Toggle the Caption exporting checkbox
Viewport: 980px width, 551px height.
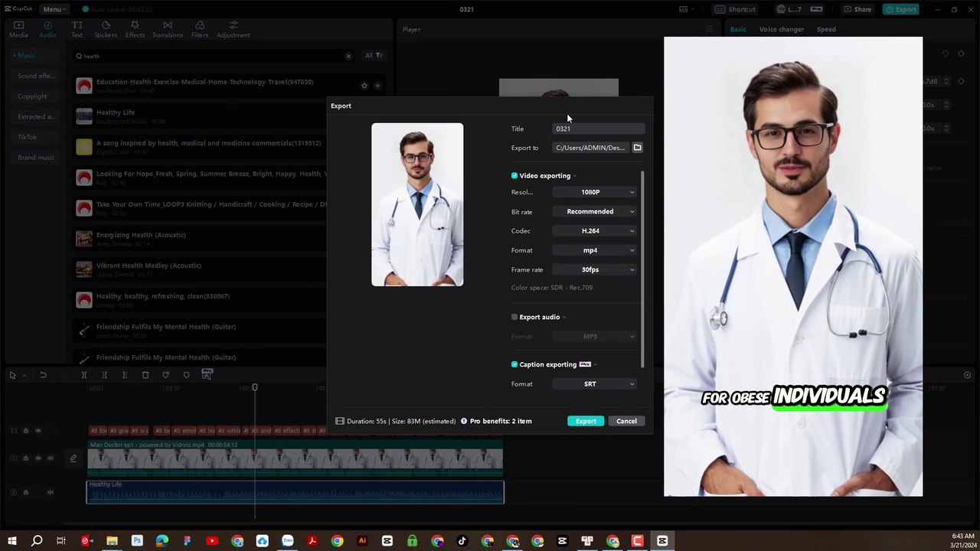514,364
